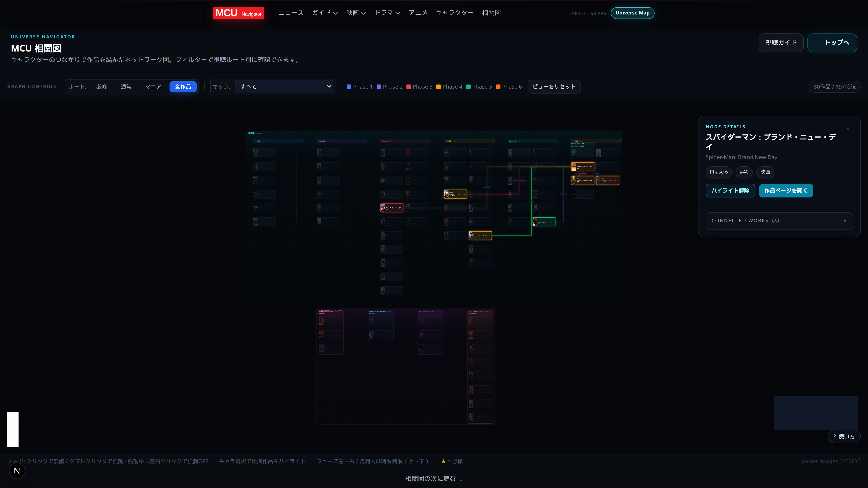Open the ガイド dropdown menu
This screenshot has width=868, height=488.
pyautogui.click(x=325, y=13)
